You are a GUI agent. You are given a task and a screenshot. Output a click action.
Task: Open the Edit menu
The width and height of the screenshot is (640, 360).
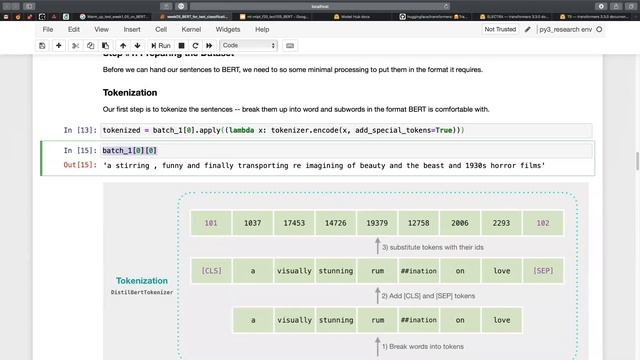pyautogui.click(x=74, y=29)
